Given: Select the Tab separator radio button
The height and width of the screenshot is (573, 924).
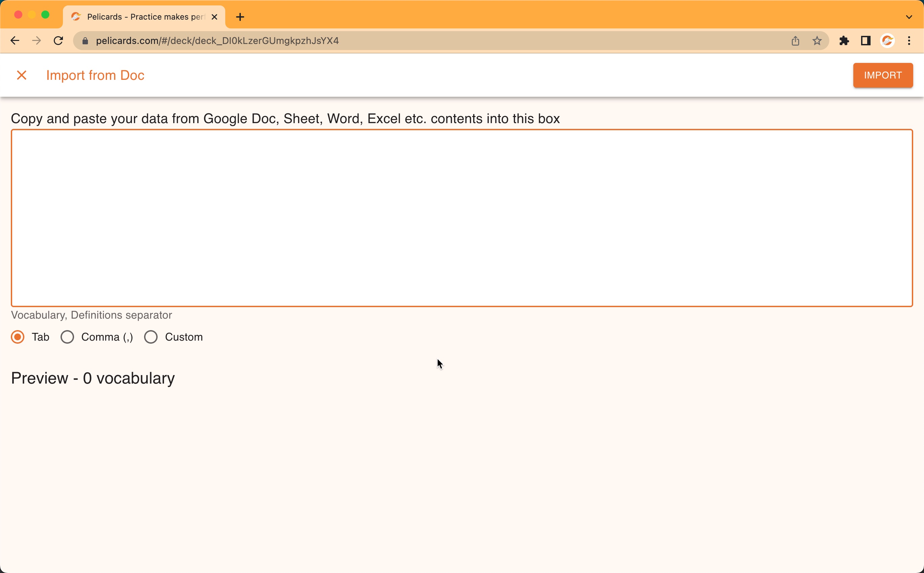Looking at the screenshot, I should click(18, 337).
